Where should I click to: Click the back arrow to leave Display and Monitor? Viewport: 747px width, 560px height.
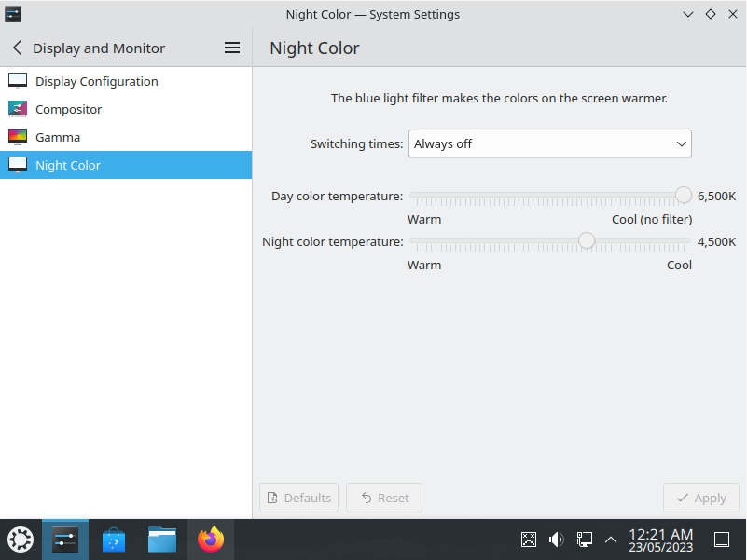[16, 48]
